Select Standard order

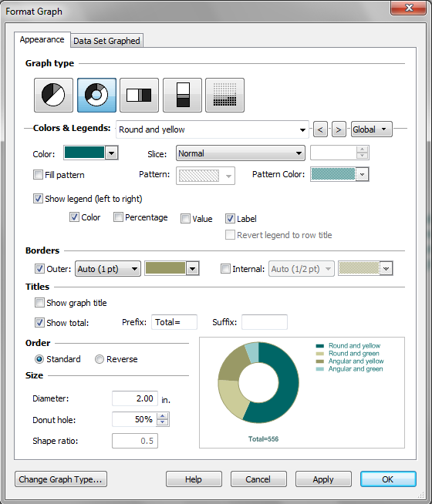tap(39, 359)
